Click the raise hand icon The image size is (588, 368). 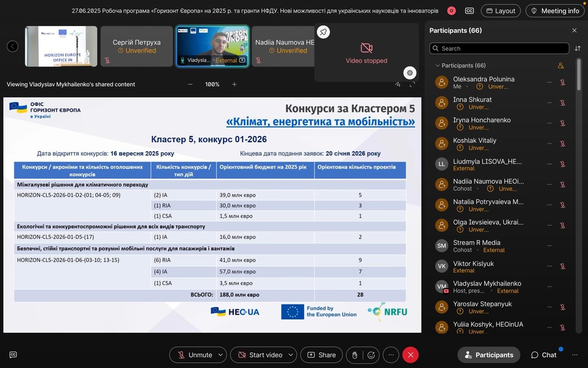click(355, 355)
